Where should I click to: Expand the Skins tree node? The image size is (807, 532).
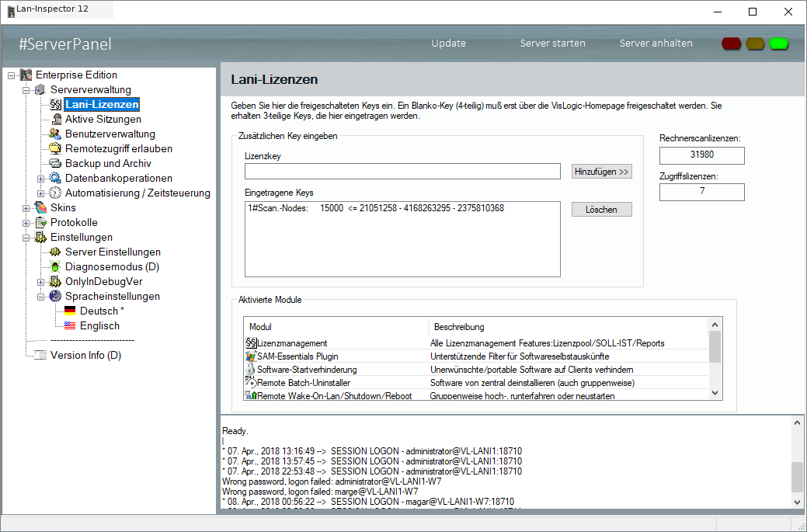[26, 208]
